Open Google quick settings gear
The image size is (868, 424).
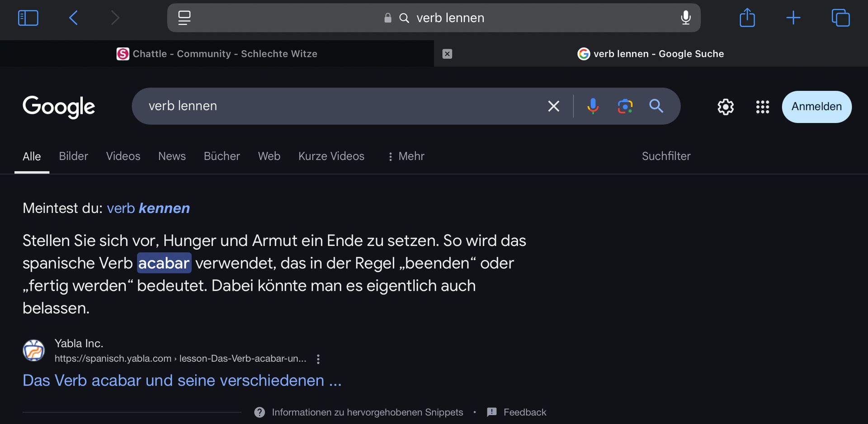coord(726,107)
